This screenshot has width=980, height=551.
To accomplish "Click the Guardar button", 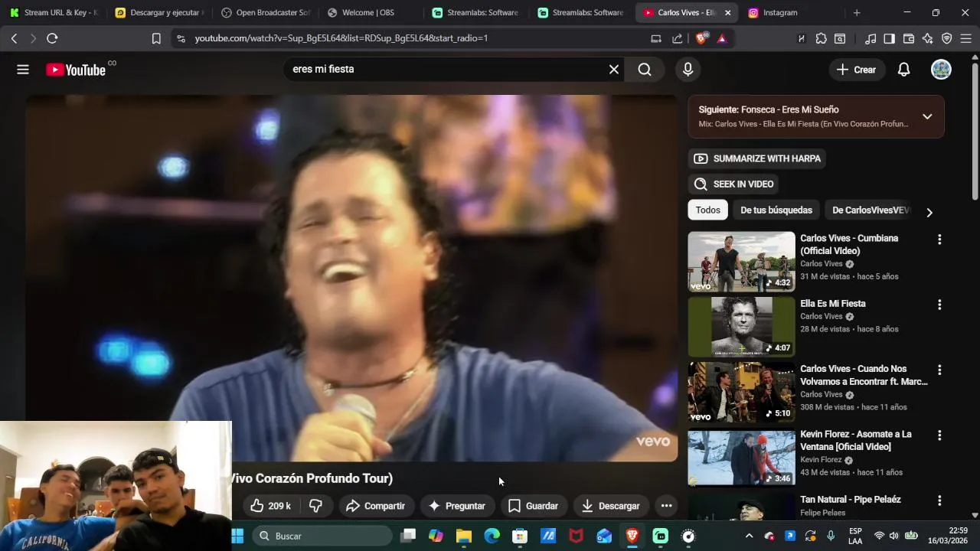I will coord(534,506).
